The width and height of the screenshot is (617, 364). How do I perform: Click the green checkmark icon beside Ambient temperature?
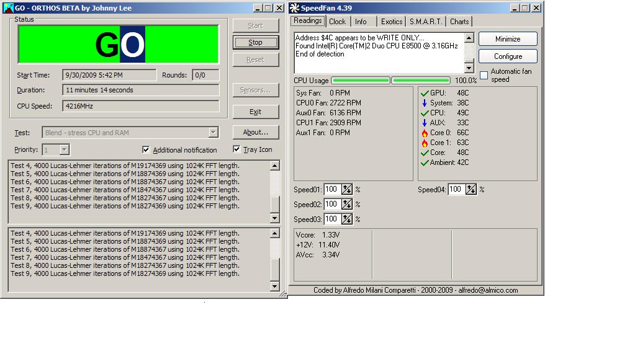(x=425, y=162)
